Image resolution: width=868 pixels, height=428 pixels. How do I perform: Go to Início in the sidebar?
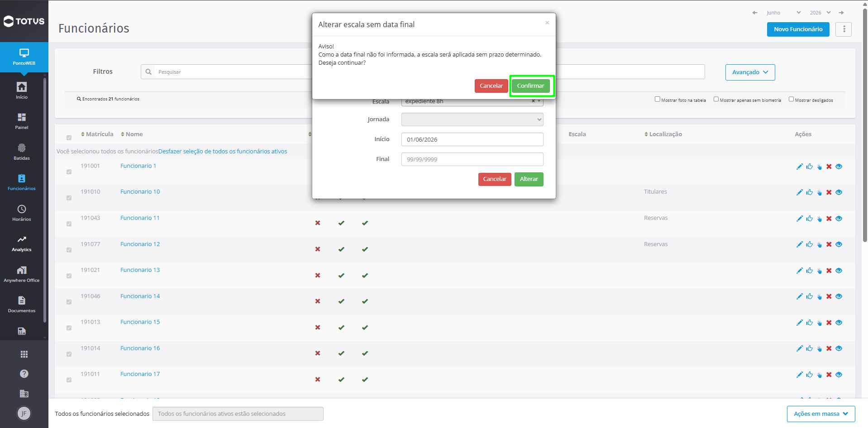pos(22,90)
